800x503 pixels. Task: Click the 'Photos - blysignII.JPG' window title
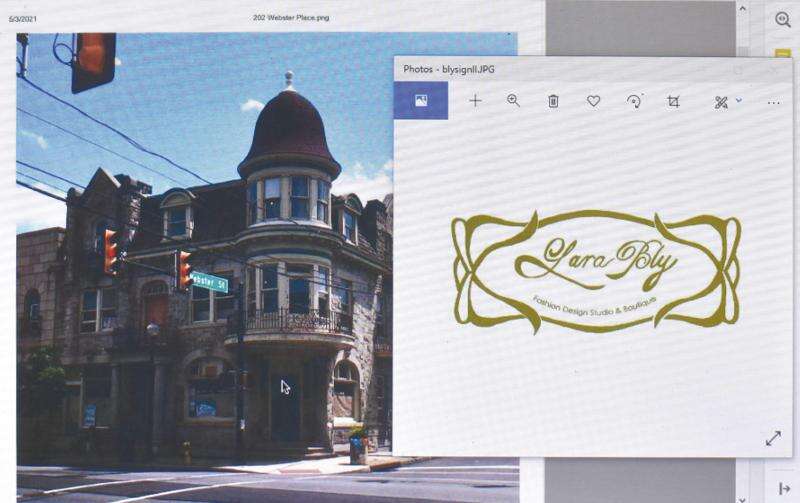pos(448,69)
